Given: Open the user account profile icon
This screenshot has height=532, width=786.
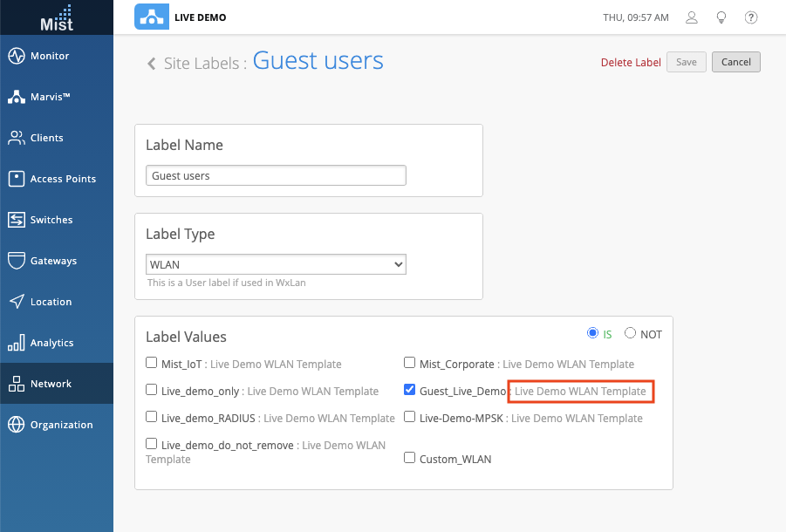Looking at the screenshot, I should 692,17.
